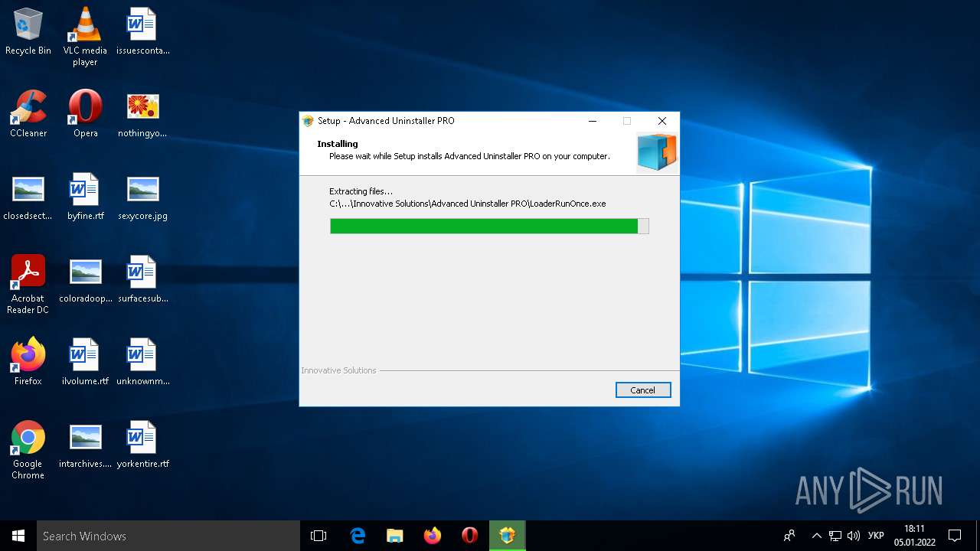
Task: Select the sexycore.jpg image icon
Action: coord(142,197)
